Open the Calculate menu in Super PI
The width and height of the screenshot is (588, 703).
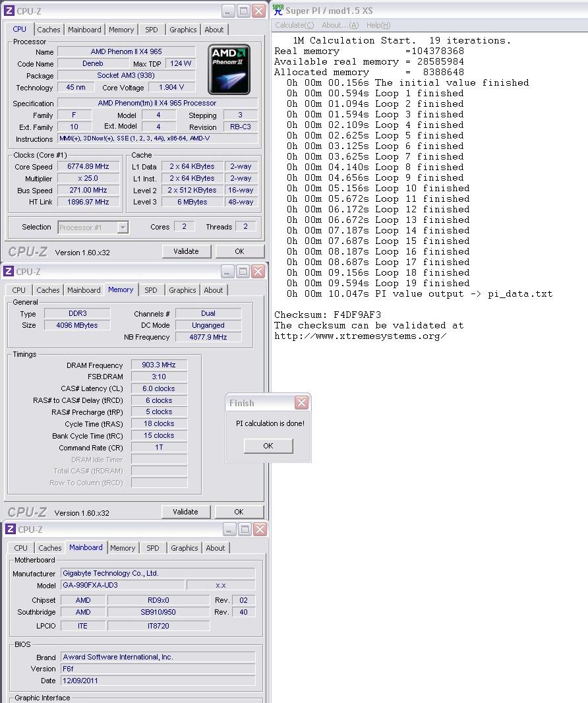295,25
